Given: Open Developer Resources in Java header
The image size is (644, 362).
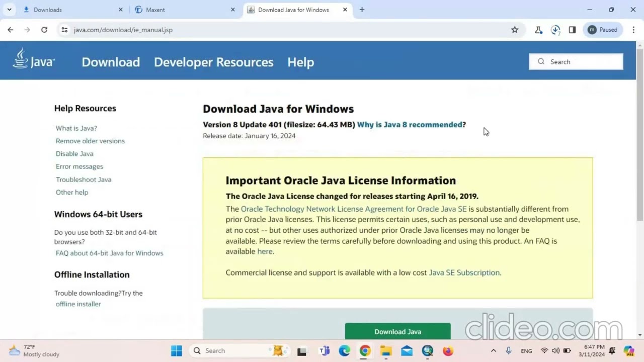Looking at the screenshot, I should pos(214,62).
